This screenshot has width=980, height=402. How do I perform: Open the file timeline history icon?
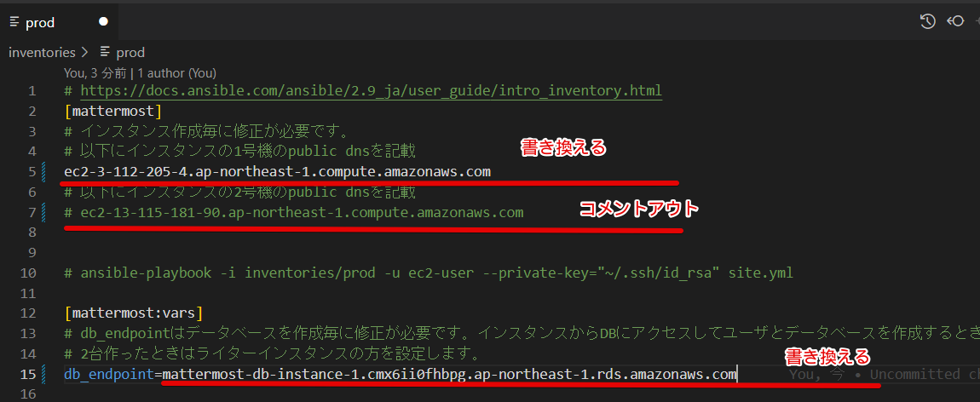click(927, 22)
